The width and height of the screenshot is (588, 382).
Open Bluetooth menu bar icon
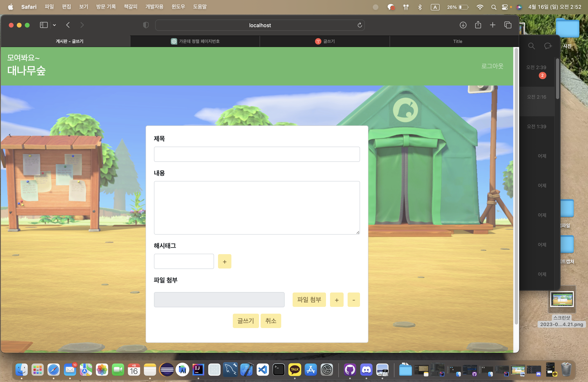tap(420, 7)
